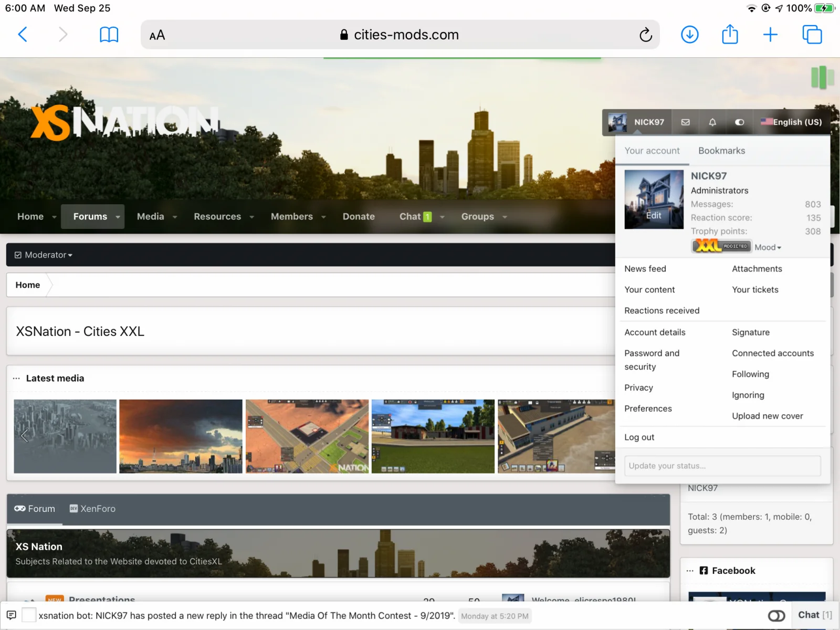Open Attachments link
Image resolution: width=840 pixels, height=630 pixels.
(x=757, y=269)
